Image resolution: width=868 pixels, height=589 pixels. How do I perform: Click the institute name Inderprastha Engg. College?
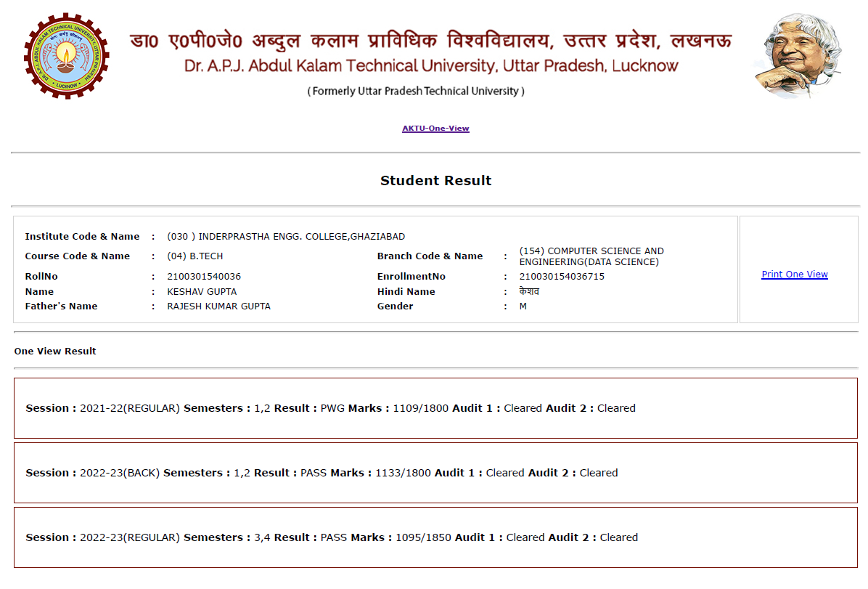[x=286, y=237]
